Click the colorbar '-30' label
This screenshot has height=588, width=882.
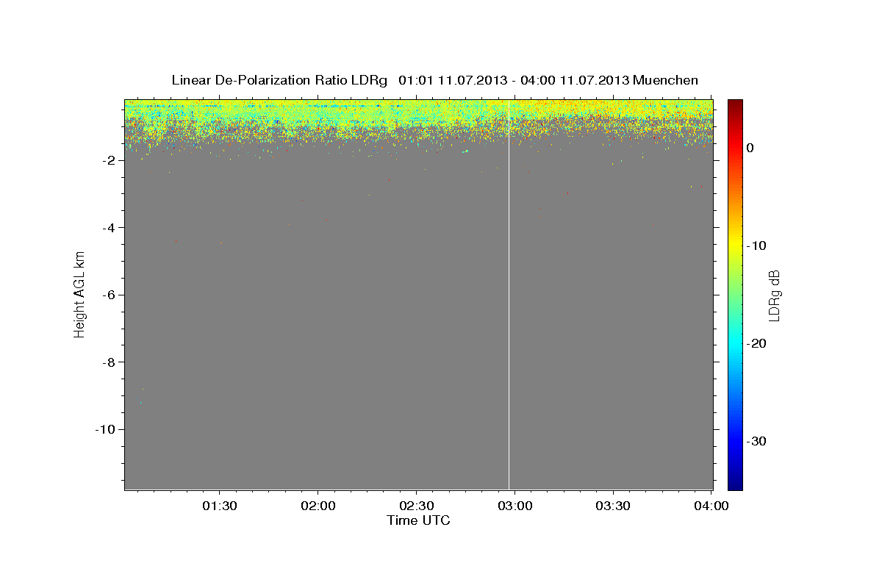tap(756, 441)
